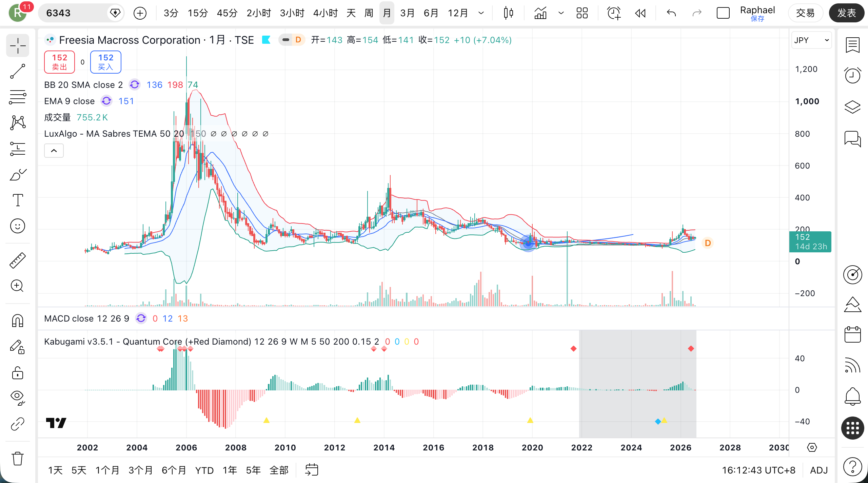Image resolution: width=868 pixels, height=483 pixels.
Task: Select the 周 weekly timeframe
Action: [x=369, y=13]
